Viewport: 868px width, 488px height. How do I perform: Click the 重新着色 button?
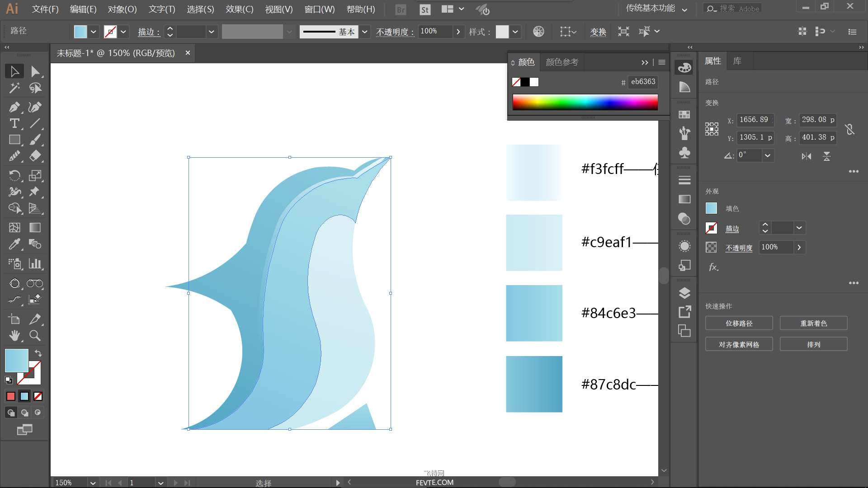click(x=814, y=324)
